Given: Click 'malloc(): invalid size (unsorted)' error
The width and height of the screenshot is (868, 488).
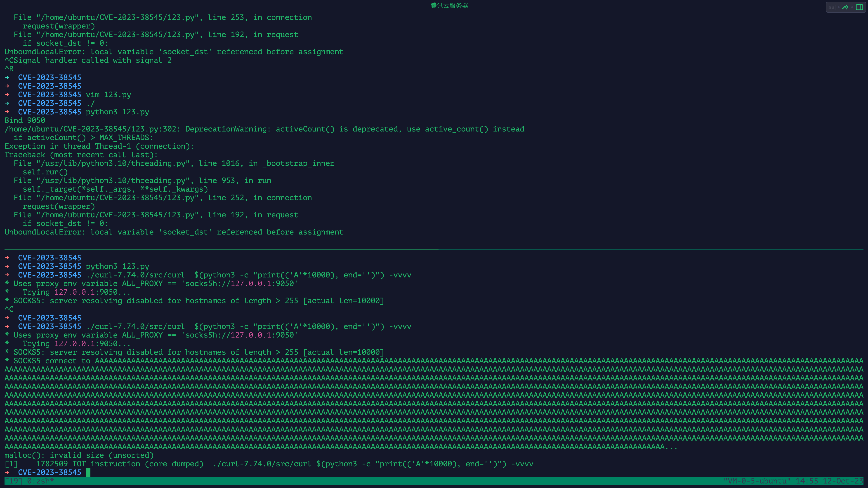Looking at the screenshot, I should pyautogui.click(x=79, y=455).
